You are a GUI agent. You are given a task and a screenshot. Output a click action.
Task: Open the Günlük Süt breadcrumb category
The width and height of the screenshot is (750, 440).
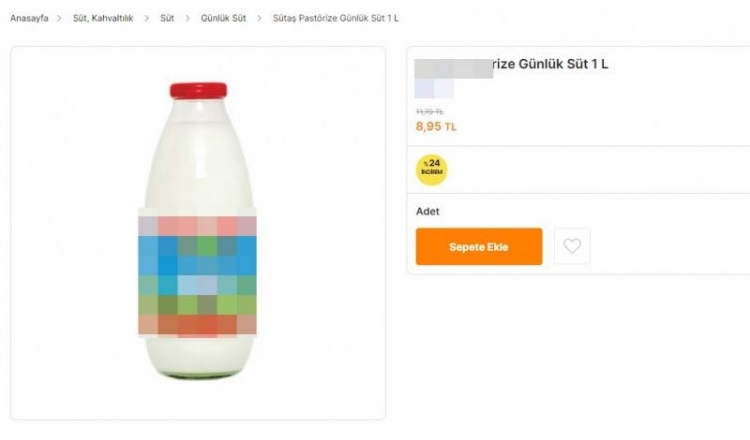click(223, 19)
